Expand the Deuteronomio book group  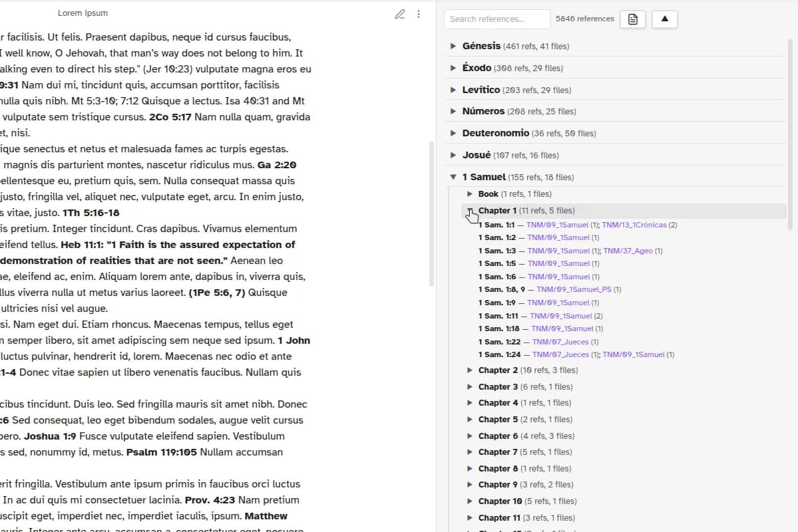pyautogui.click(x=453, y=133)
